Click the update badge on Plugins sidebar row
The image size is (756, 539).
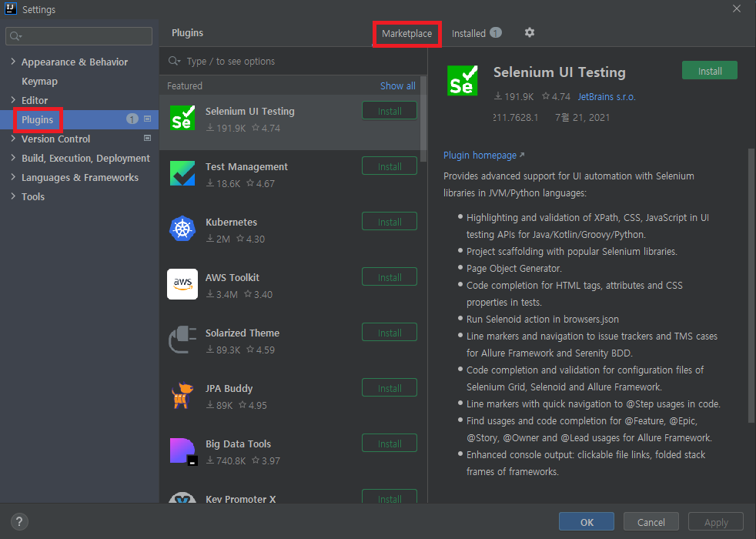point(132,119)
